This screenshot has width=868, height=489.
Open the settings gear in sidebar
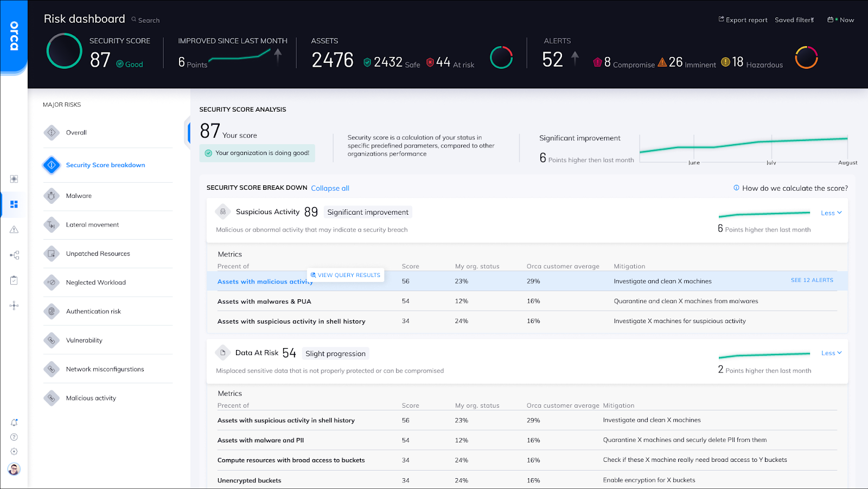tap(14, 451)
